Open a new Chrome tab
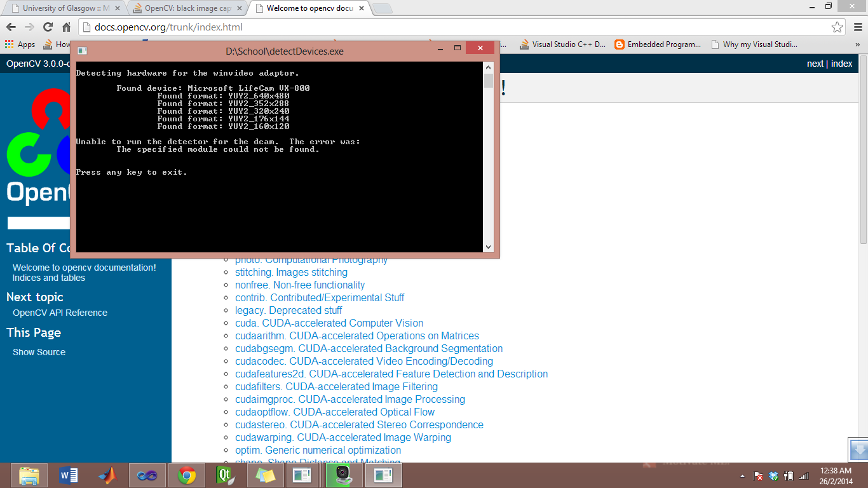This screenshot has width=868, height=488. click(382, 8)
